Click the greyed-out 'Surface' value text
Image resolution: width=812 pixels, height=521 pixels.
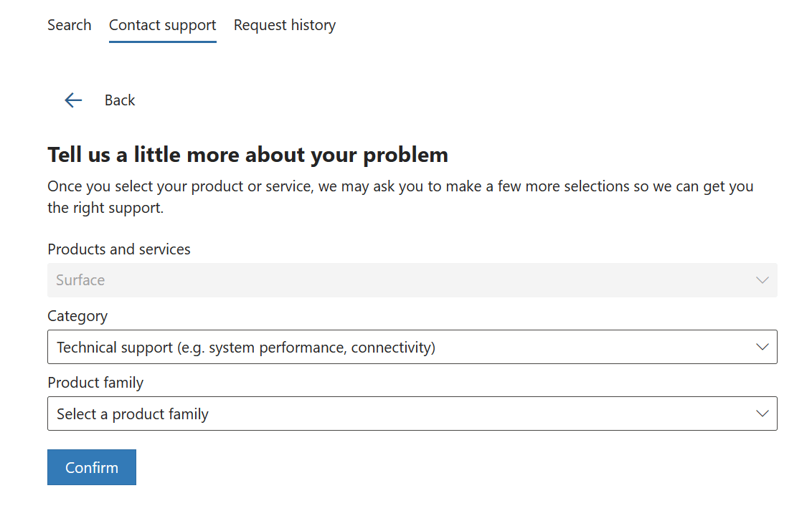tap(80, 280)
